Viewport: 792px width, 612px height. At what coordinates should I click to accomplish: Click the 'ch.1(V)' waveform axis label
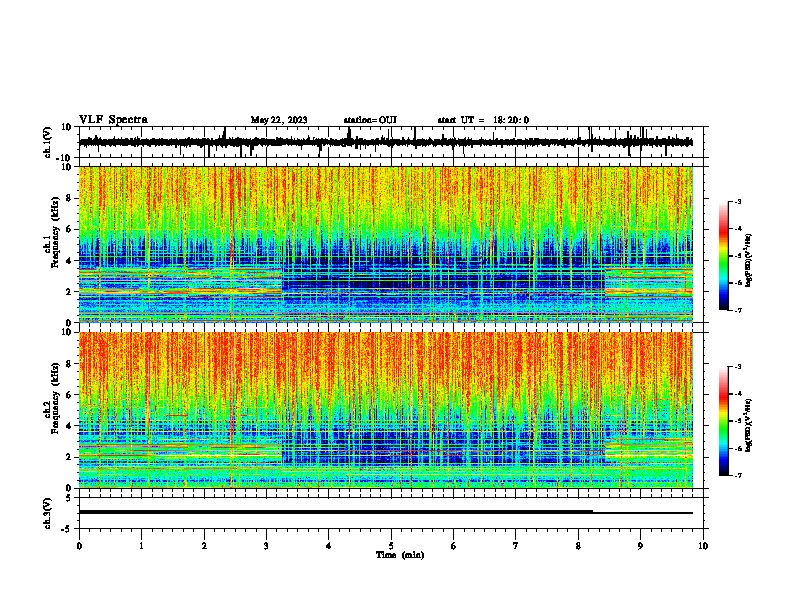[x=48, y=142]
